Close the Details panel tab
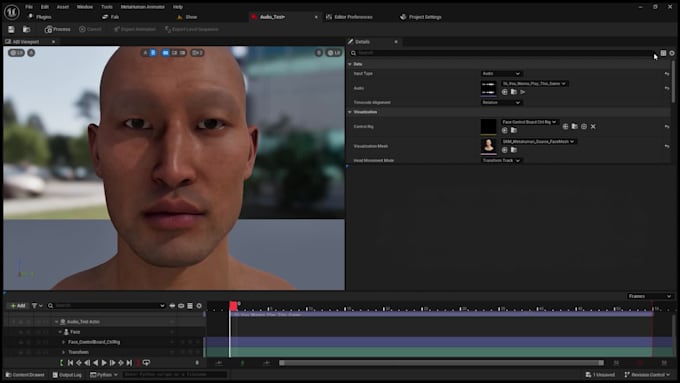Viewport: 680px width, 383px height. click(x=396, y=42)
